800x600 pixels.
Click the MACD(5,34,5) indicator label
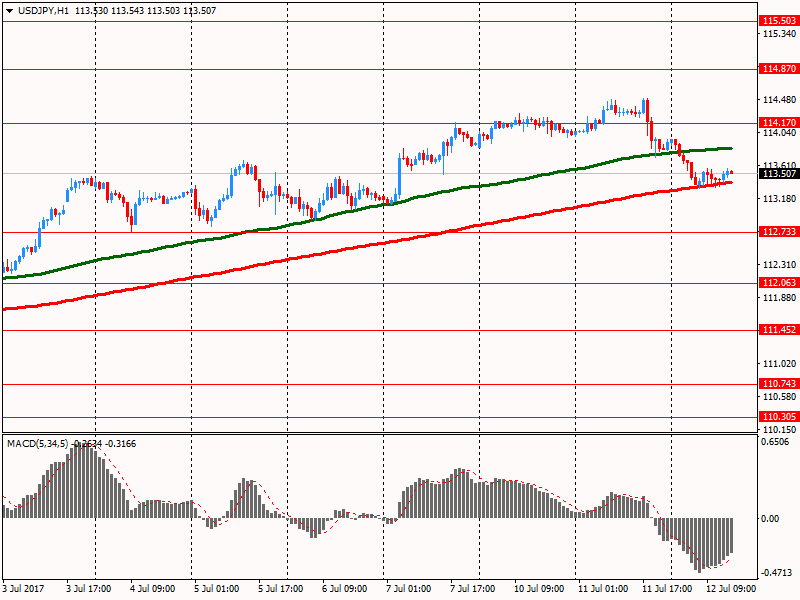(37, 444)
